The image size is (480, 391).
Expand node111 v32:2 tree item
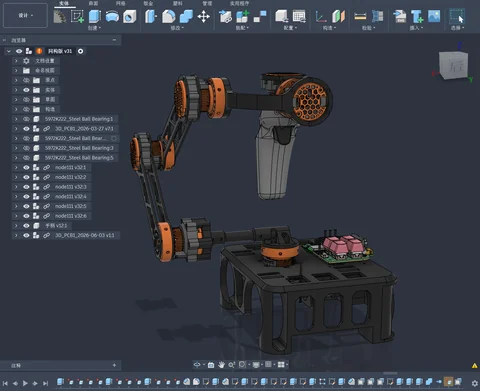[x=16, y=177]
